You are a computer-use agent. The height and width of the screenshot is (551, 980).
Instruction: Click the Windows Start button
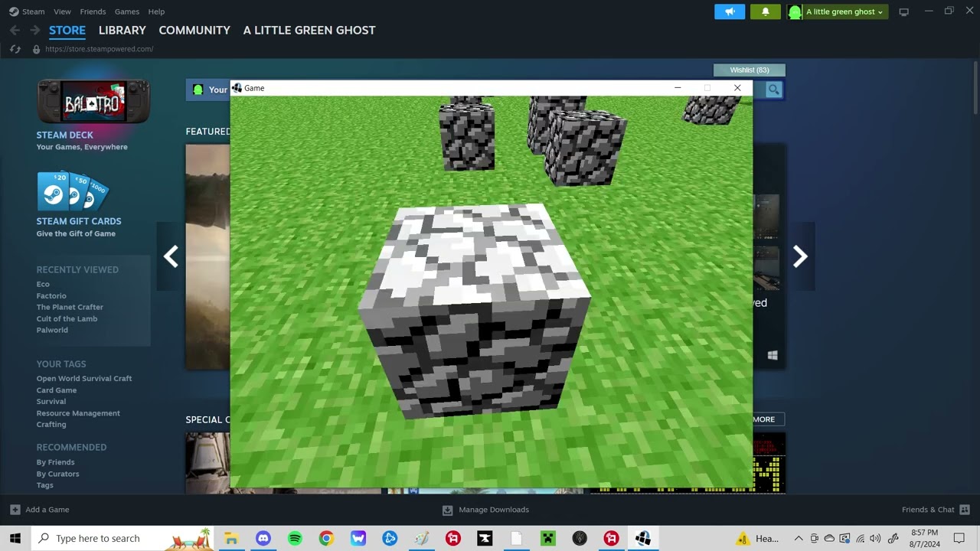click(x=15, y=538)
